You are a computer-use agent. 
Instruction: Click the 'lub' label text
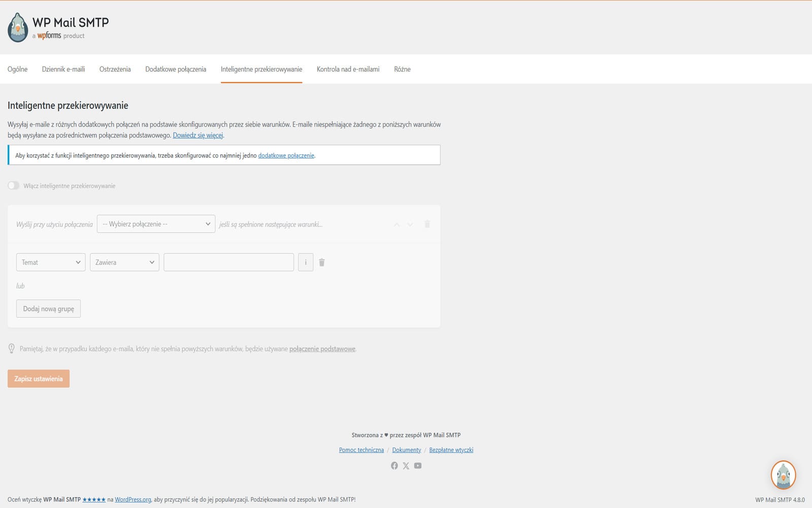[20, 286]
